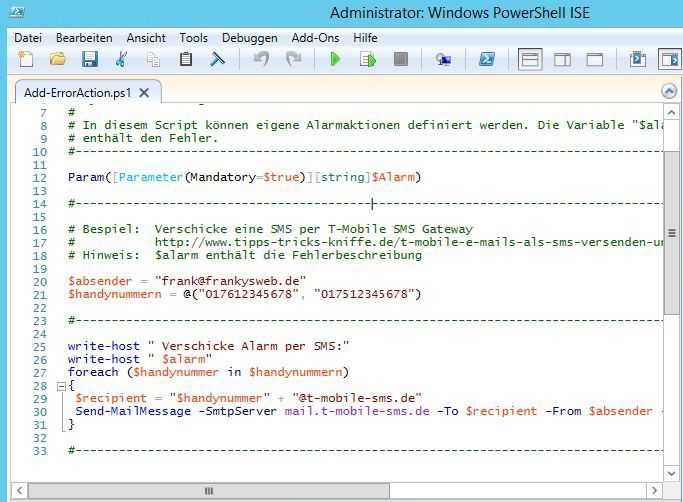Open the New Remote PowerShell Tab icon
Screen dimensions: 683x502
[443, 60]
